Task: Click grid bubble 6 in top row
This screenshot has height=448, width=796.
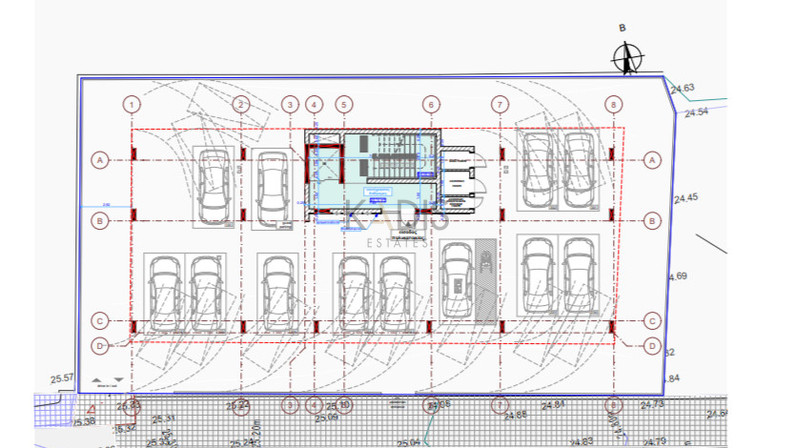Action: 430,103
